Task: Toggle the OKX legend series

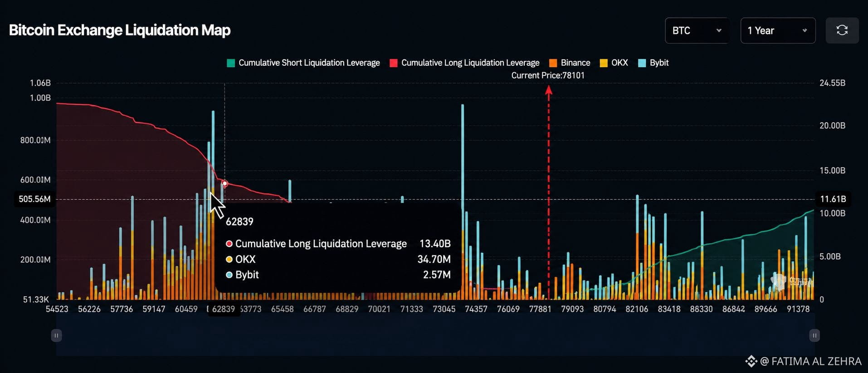Action: [x=614, y=63]
